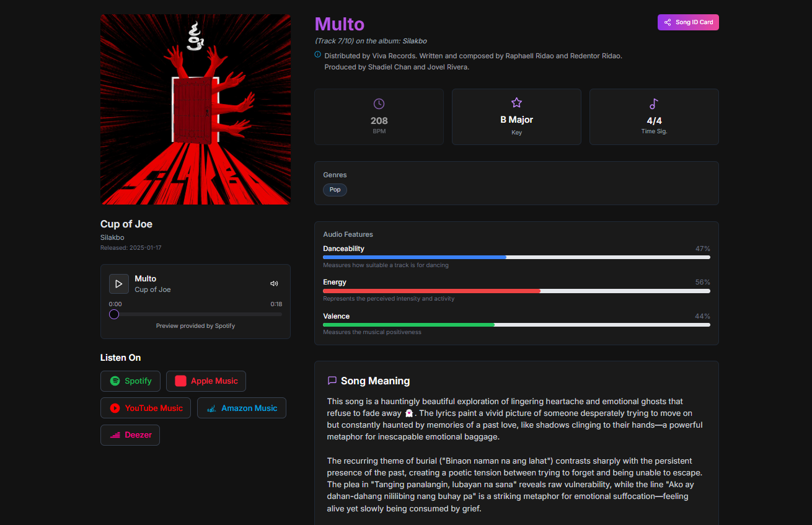Listen on Spotify
Viewport: 812px width, 525px height.
(130, 381)
